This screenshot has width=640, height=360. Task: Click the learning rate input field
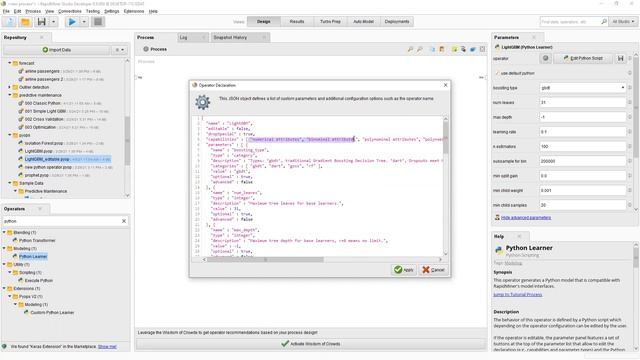583,132
